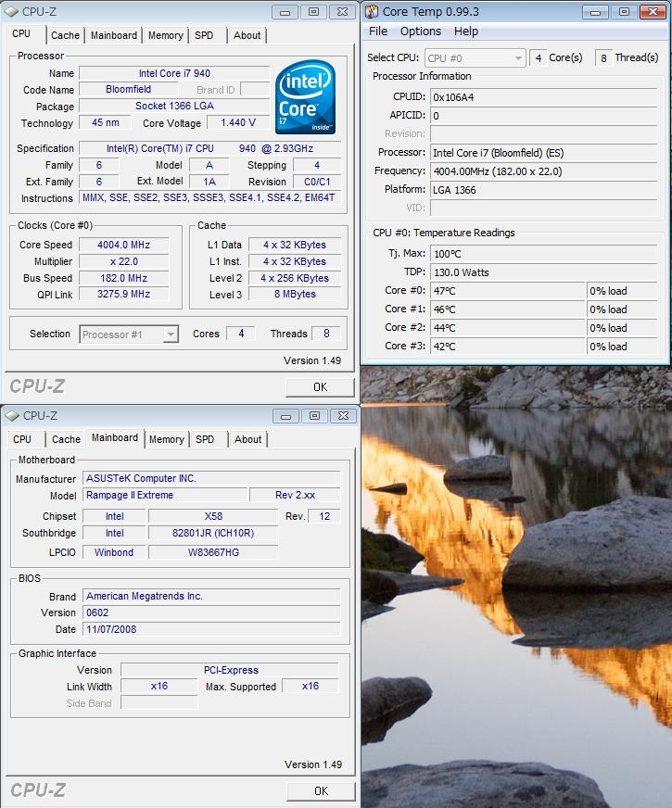Click OK in the top CPU-Z window

[x=320, y=387]
